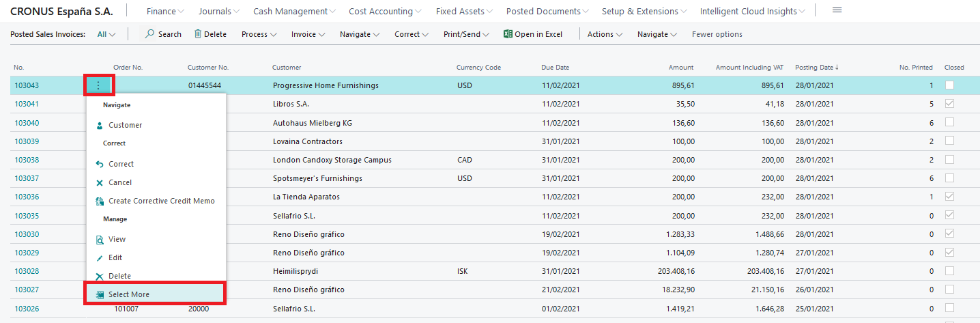Click the Customer person icon in context menu

pyautogui.click(x=100, y=125)
